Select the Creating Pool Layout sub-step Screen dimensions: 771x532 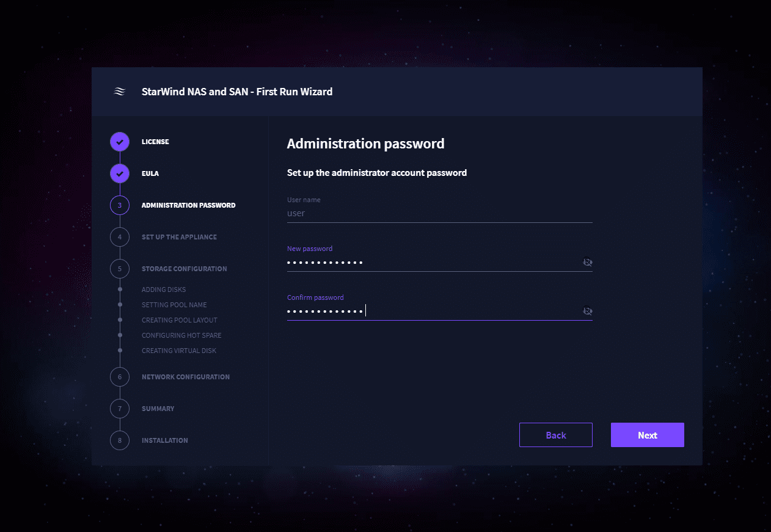point(180,320)
